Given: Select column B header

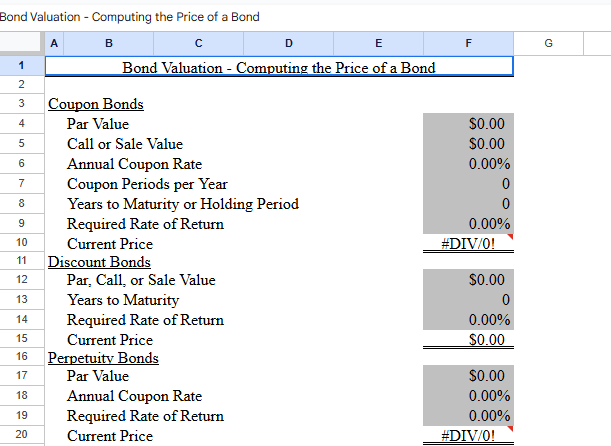Looking at the screenshot, I should coord(108,43).
